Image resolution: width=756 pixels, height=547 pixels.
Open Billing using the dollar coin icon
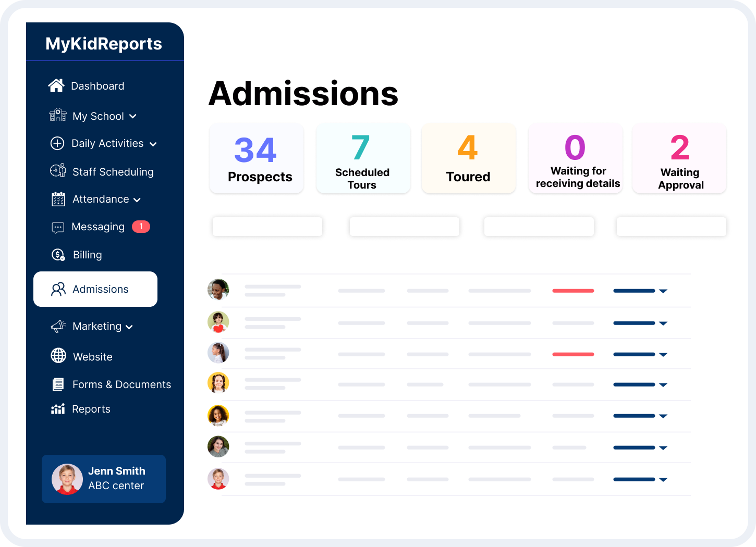(58, 255)
